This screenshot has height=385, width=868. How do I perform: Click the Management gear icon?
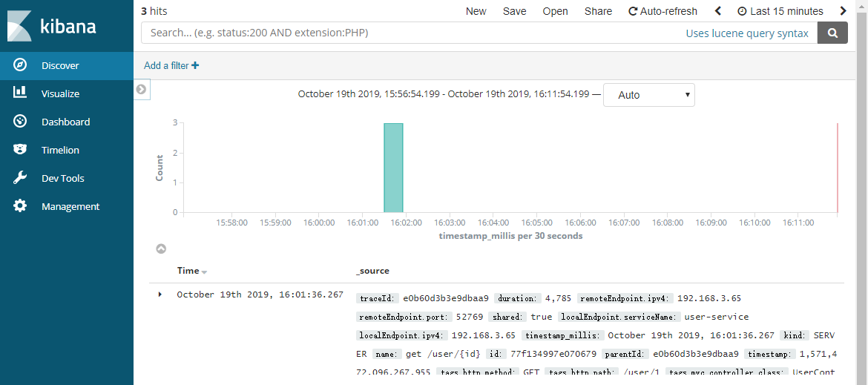[20, 206]
